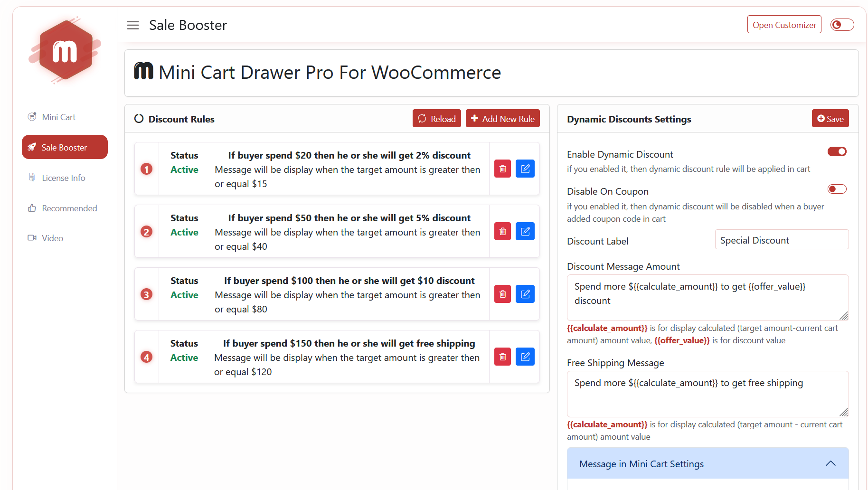Click Dynamic Discounts Settings heading
868x490 pixels.
pyautogui.click(x=629, y=119)
